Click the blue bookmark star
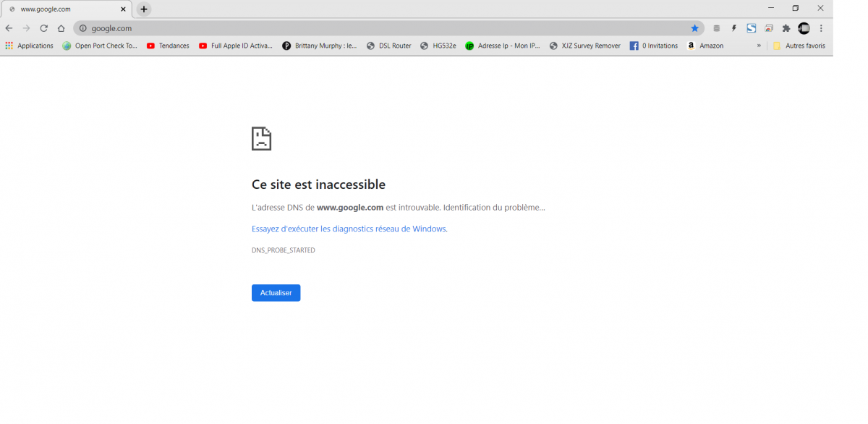Screen dimensions: 868x424 pyautogui.click(x=694, y=28)
